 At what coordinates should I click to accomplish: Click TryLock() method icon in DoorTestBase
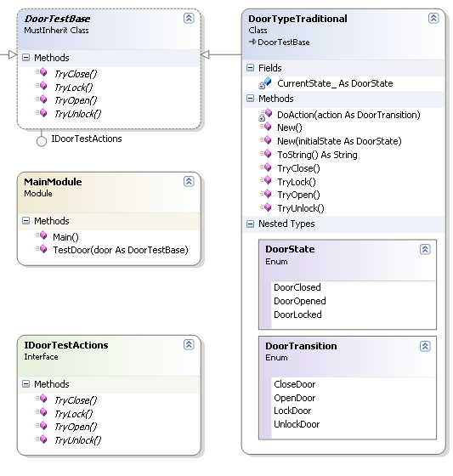point(42,86)
